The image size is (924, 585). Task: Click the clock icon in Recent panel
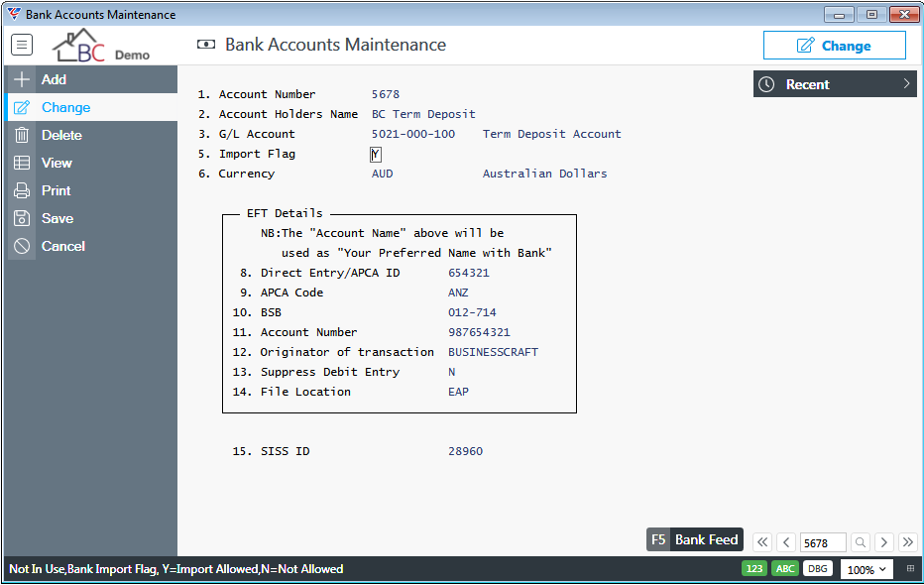click(766, 84)
